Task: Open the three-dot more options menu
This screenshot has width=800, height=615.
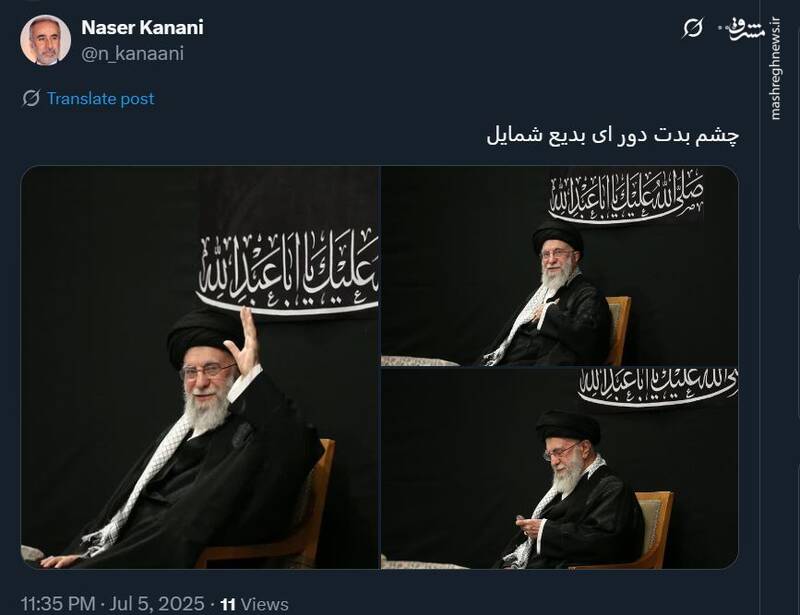Action: pos(724,27)
